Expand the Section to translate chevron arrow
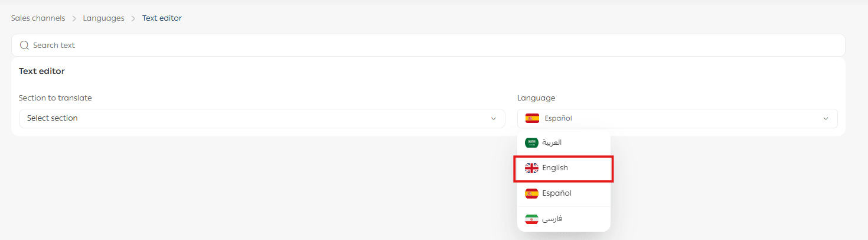 (x=494, y=118)
